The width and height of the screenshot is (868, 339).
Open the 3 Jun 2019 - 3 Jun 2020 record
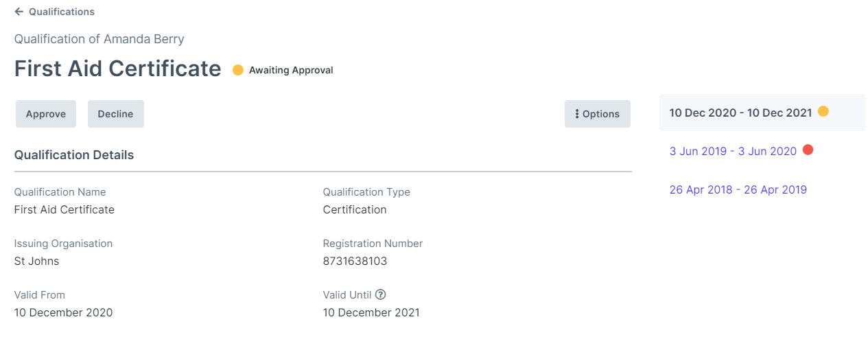(x=733, y=151)
